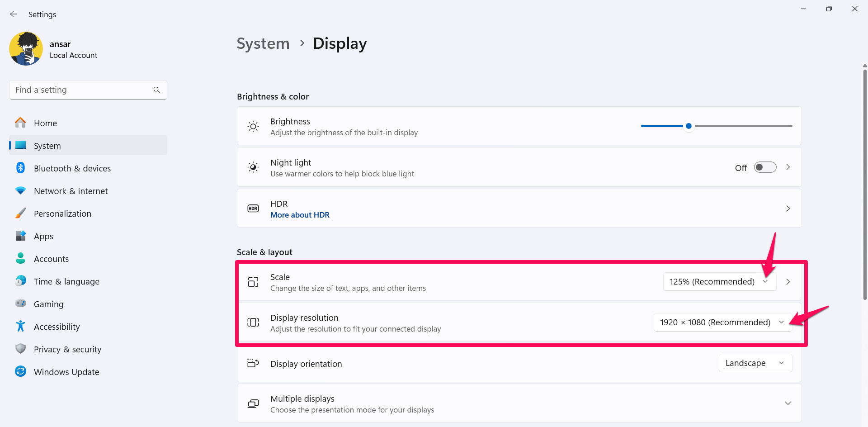
Task: Open the Apps section
Action: 88,236
